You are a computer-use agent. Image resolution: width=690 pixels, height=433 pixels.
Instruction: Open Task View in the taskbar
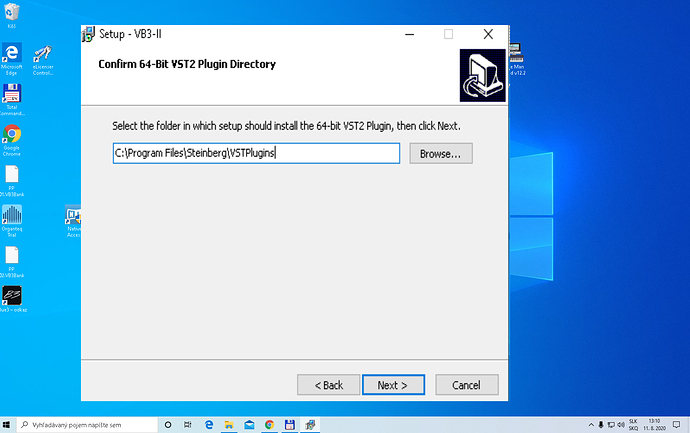click(188, 425)
